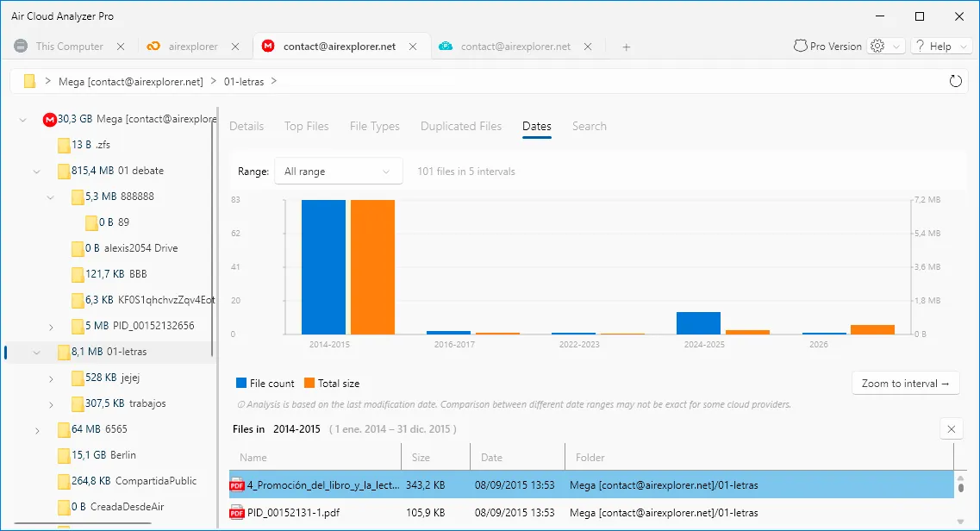Collapse the 01-letras folder

pyautogui.click(x=37, y=353)
